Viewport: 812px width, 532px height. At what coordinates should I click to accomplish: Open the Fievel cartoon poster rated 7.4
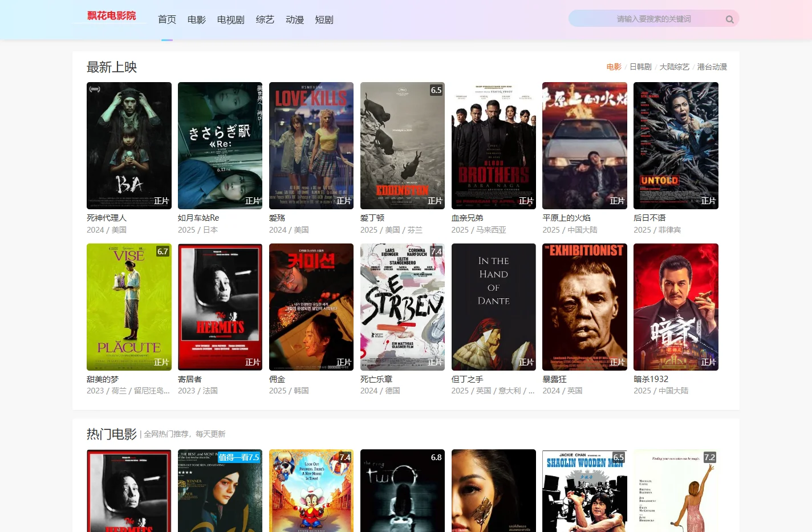pos(311,491)
